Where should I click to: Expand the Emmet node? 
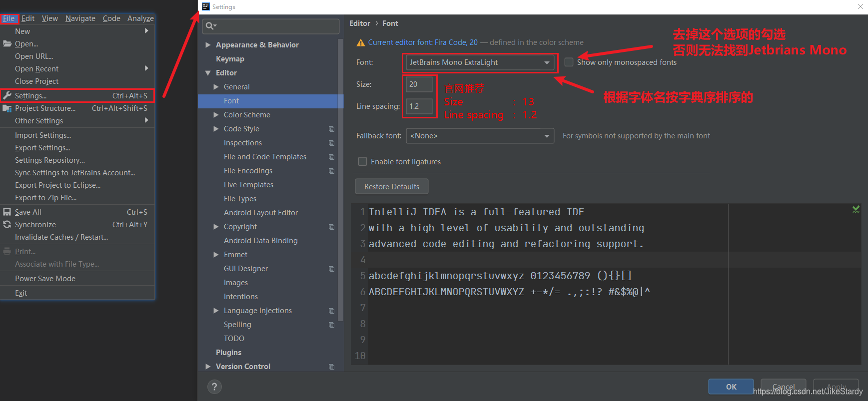click(x=216, y=255)
